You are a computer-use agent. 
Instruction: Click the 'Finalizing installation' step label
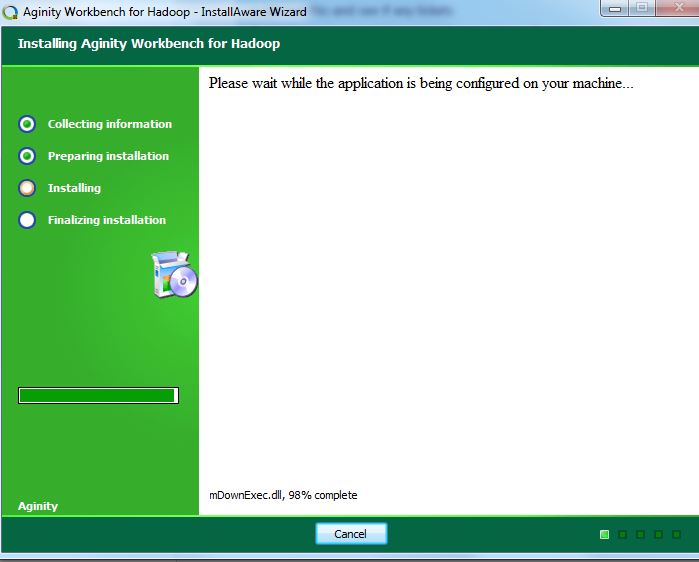click(107, 220)
